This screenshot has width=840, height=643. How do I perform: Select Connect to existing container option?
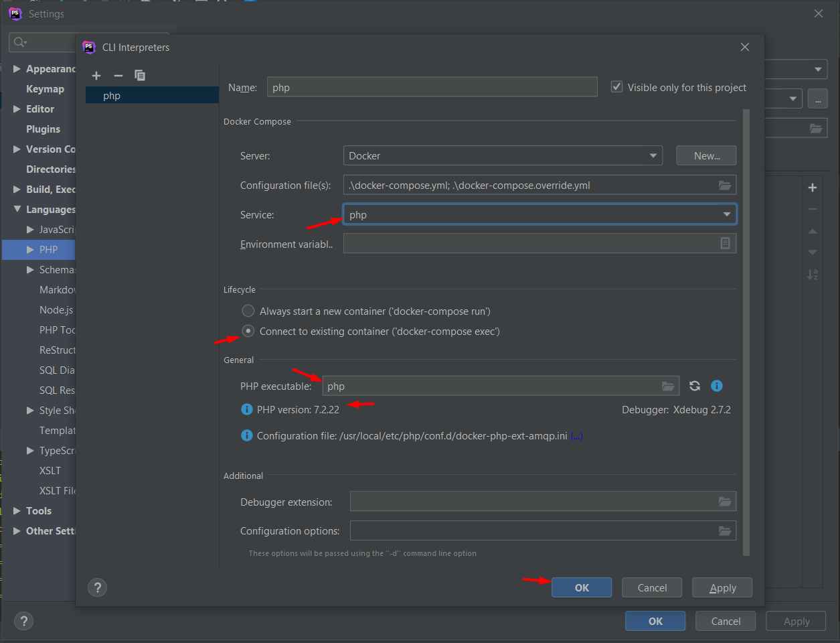pyautogui.click(x=248, y=331)
